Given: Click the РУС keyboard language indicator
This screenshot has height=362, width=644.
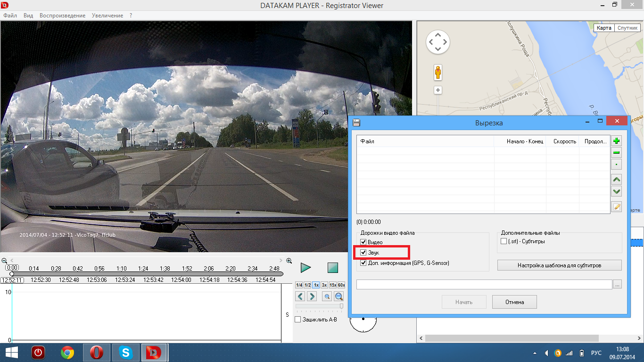Looking at the screenshot, I should [x=596, y=353].
